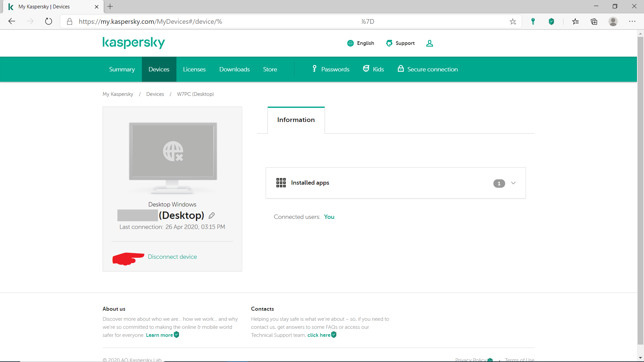The height and width of the screenshot is (362, 644).
Task: Go to the Licenses menu item
Action: (194, 69)
